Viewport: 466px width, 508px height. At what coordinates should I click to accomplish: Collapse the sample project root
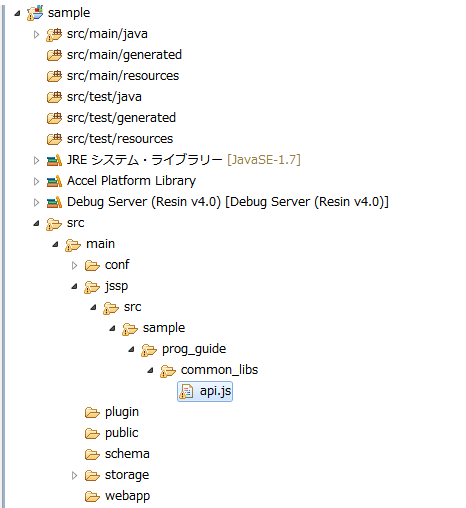[17, 13]
